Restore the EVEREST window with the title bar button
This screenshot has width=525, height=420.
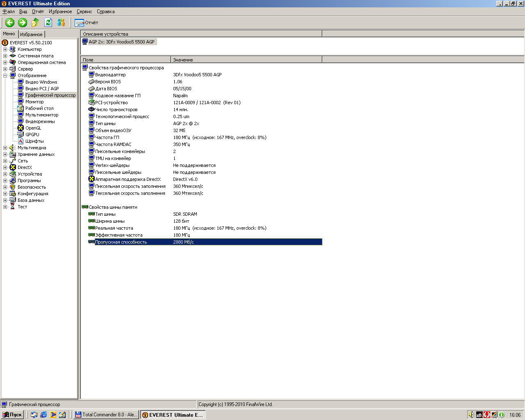click(513, 4)
